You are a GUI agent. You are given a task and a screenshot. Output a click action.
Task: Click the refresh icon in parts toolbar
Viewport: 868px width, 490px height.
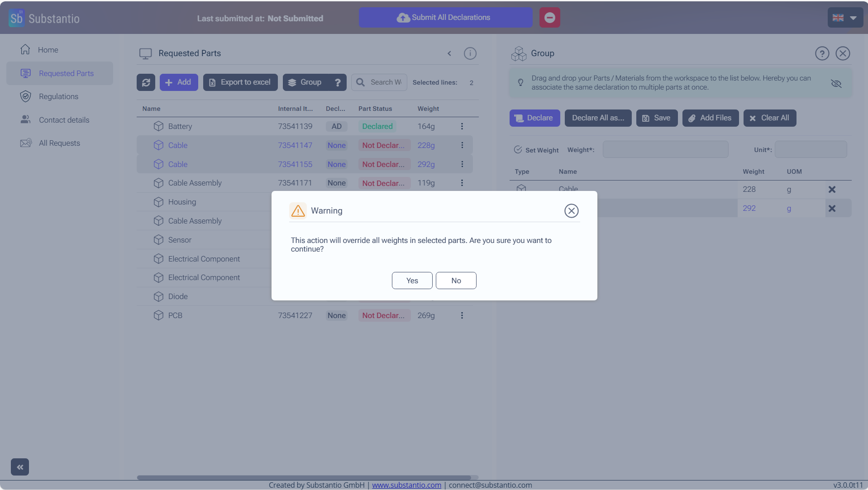tap(146, 82)
